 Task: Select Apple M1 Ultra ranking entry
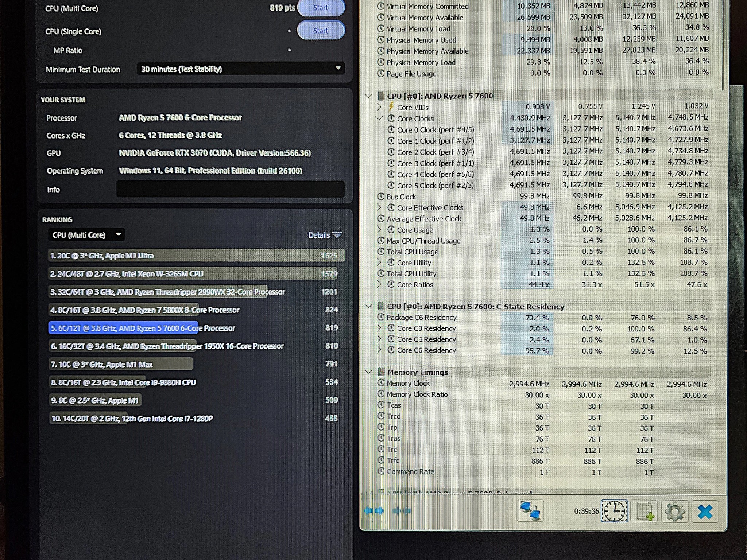(x=197, y=256)
